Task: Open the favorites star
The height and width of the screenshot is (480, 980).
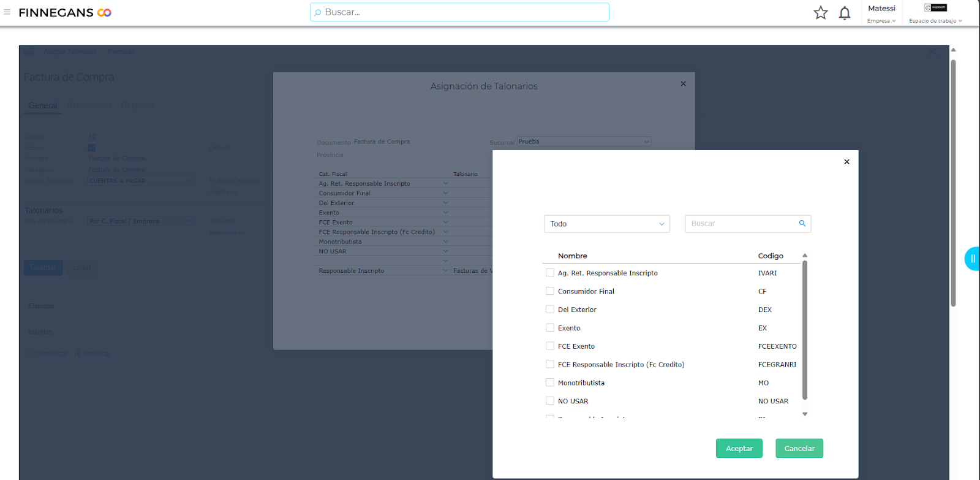Action: [x=821, y=13]
